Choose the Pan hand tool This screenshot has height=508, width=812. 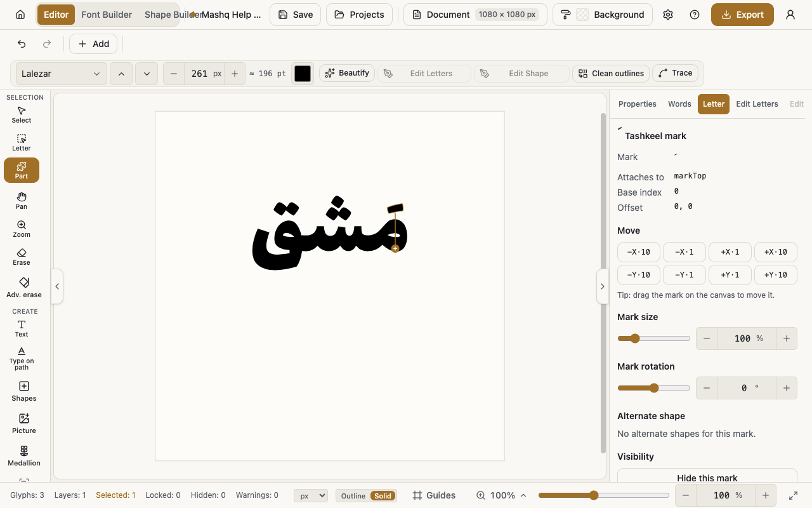(x=22, y=201)
